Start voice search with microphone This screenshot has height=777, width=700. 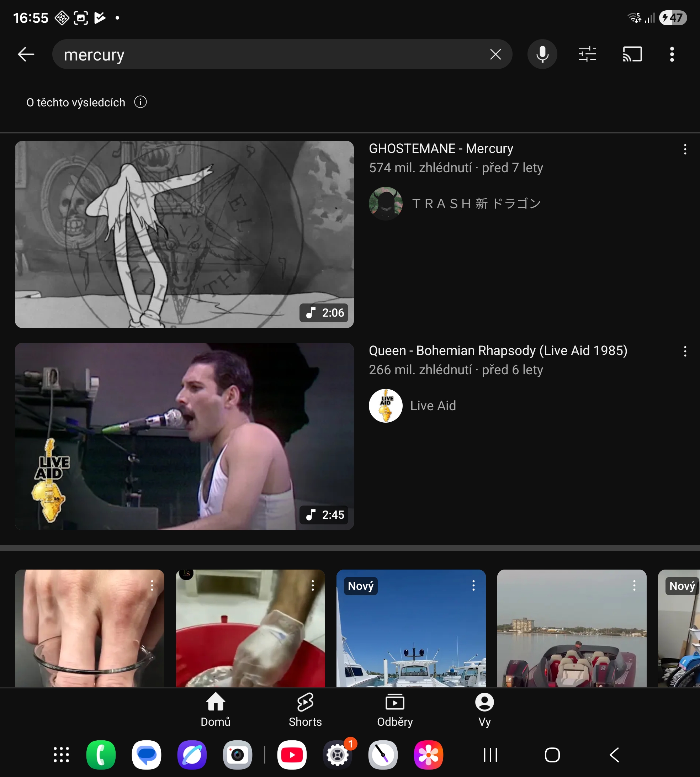pyautogui.click(x=542, y=54)
